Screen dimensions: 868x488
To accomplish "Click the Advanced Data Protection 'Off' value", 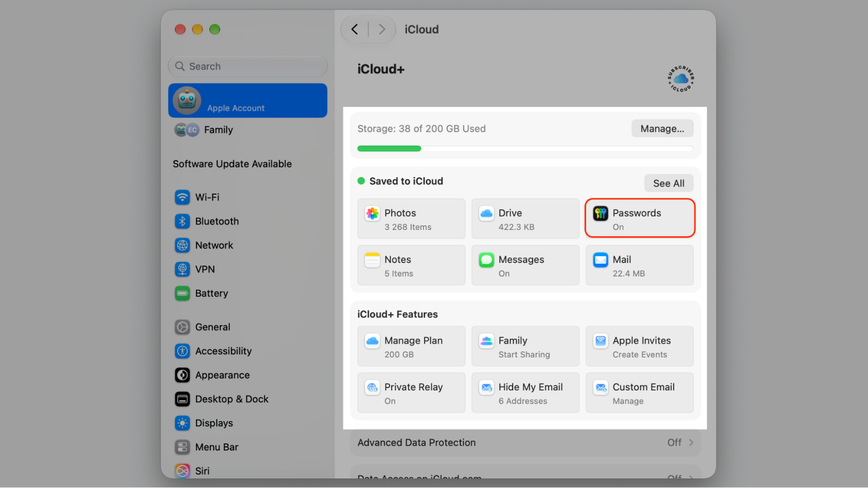I will (x=674, y=442).
